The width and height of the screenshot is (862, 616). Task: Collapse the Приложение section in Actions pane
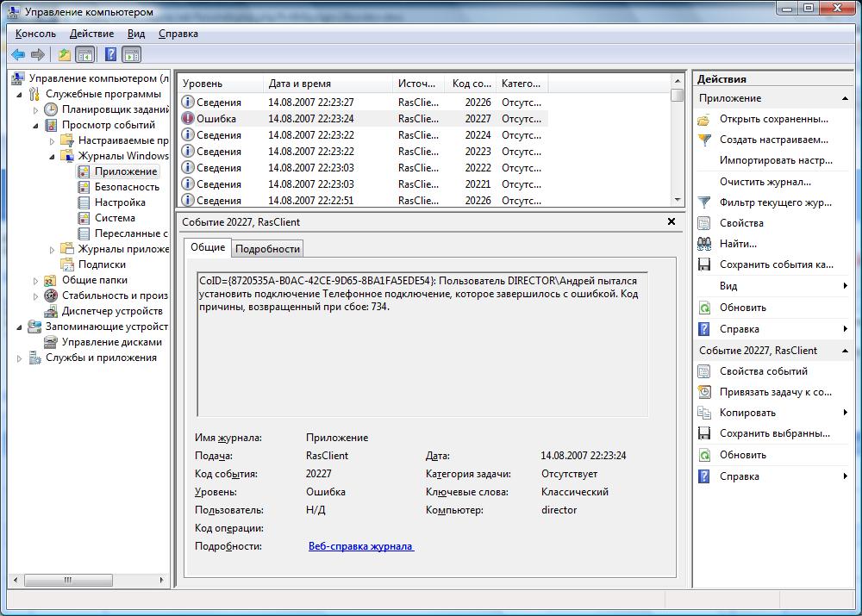pos(845,98)
